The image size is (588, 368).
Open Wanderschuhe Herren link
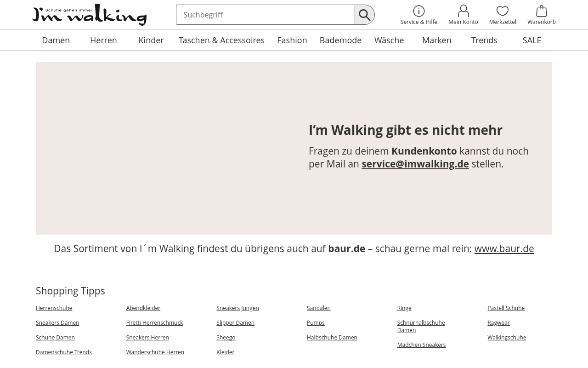click(x=155, y=352)
